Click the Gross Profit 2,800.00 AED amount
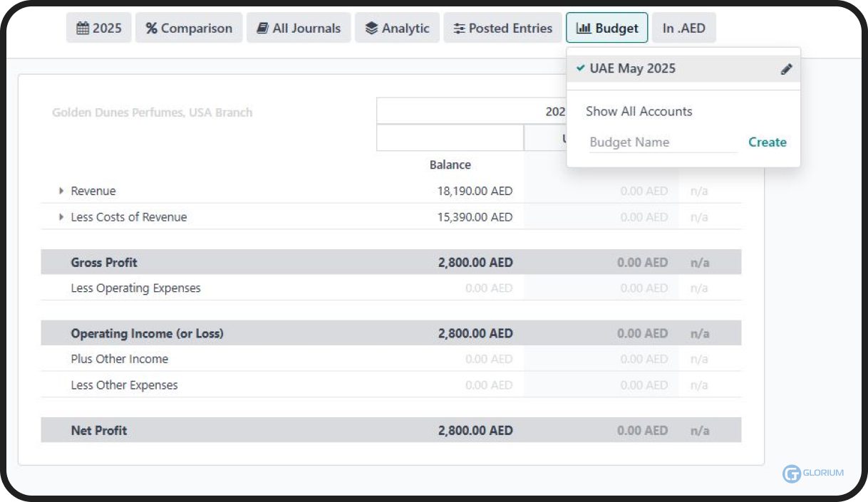Screen dimensions: 868x502 coord(475,262)
